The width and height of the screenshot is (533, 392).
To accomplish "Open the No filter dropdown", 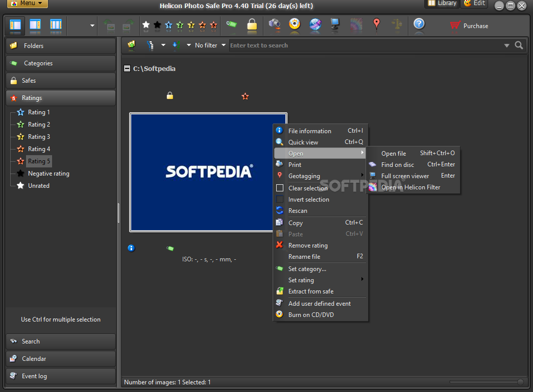I will pyautogui.click(x=210, y=45).
